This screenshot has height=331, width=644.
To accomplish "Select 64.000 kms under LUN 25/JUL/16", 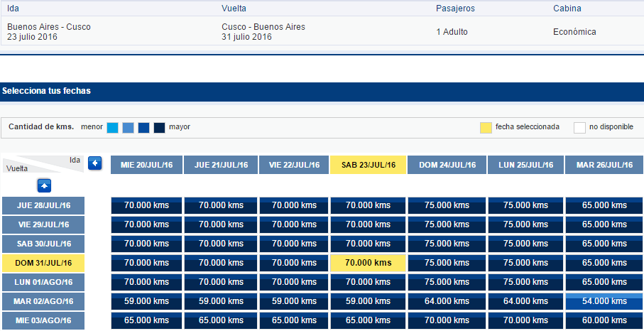I will coord(525,301).
